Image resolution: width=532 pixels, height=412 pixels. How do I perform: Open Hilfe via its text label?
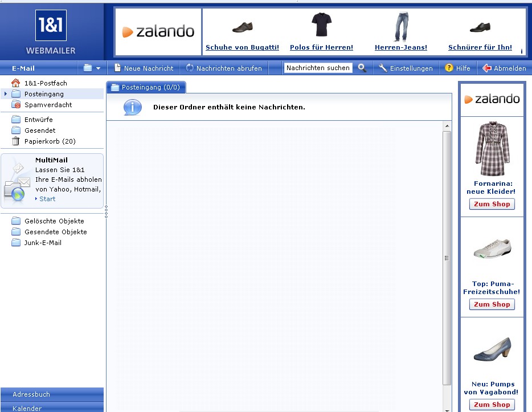coord(463,68)
